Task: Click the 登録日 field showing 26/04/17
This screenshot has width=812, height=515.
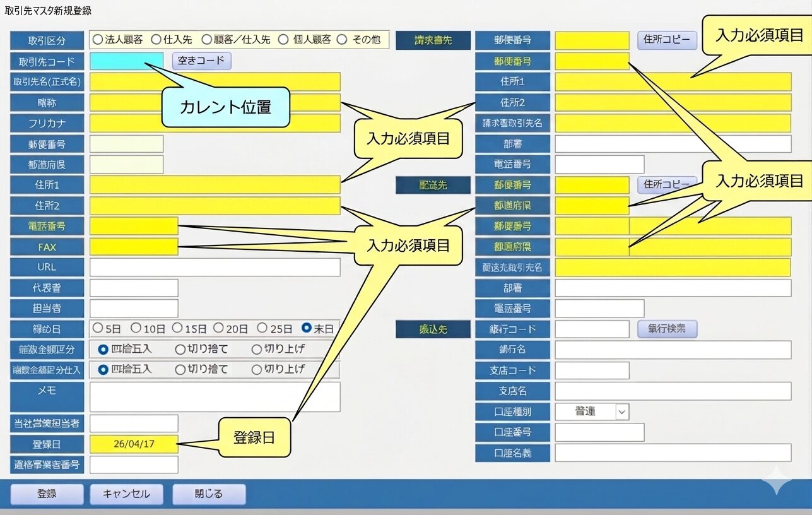Action: click(x=134, y=444)
